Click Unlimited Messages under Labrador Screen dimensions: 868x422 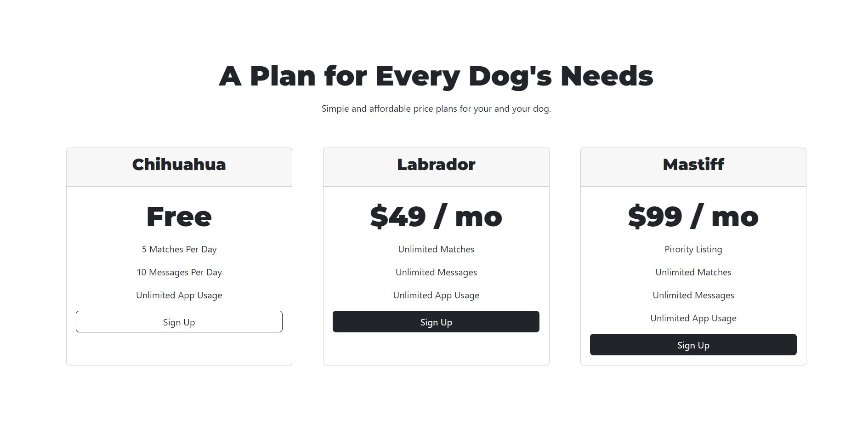click(x=436, y=272)
